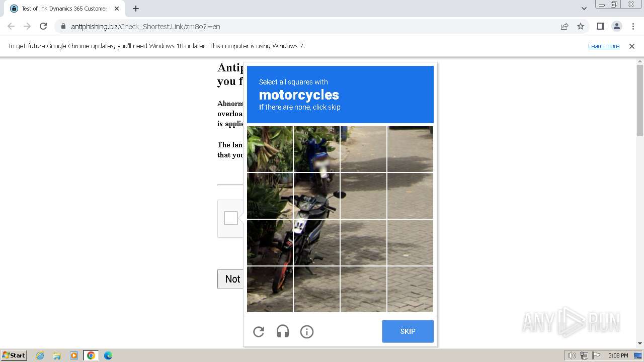Close the 'Test of link Dynamics 365' tab
The height and width of the screenshot is (362, 644).
click(116, 9)
